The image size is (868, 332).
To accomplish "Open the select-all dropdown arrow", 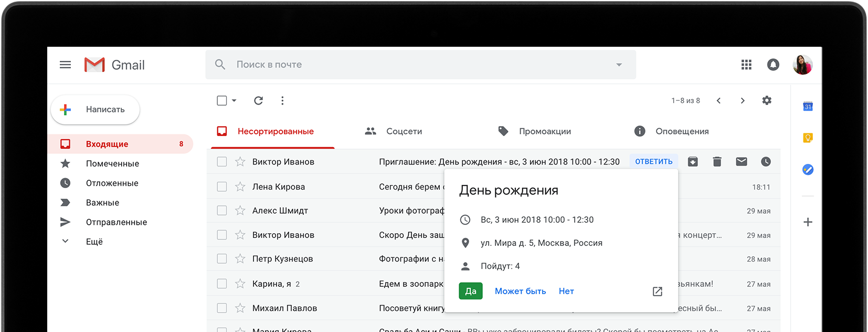I will 234,100.
